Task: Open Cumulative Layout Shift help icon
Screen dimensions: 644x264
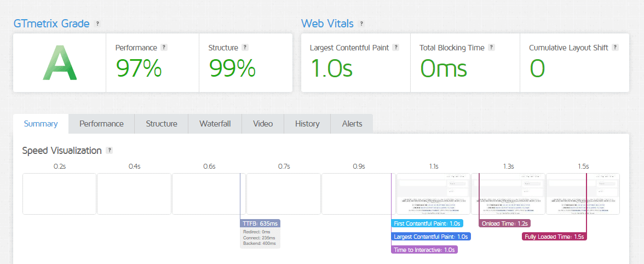Action: [616, 48]
